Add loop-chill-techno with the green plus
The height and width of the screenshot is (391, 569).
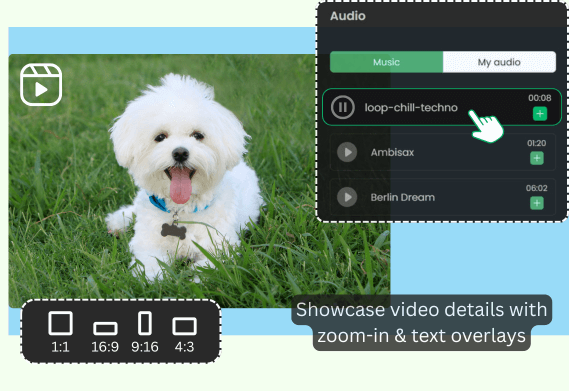coord(540,114)
